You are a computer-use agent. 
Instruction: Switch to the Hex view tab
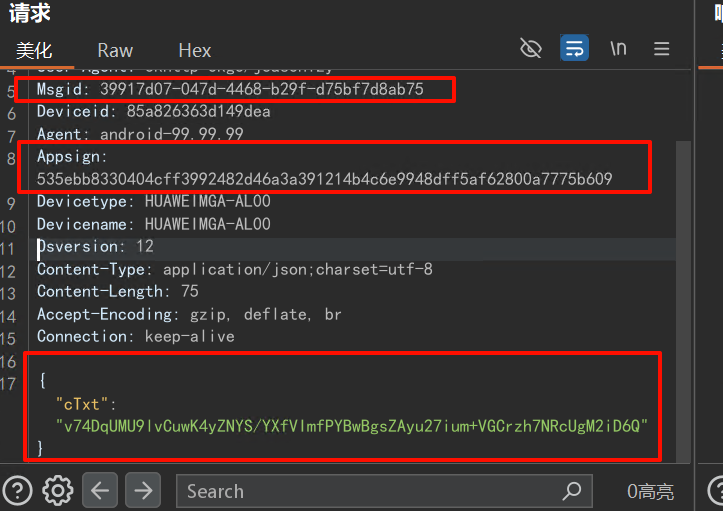click(194, 50)
